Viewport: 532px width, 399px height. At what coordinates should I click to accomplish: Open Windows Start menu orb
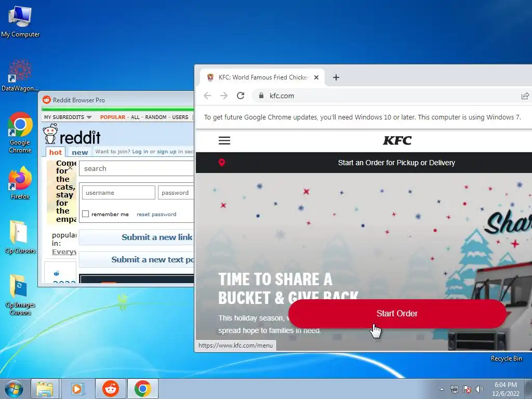click(14, 389)
